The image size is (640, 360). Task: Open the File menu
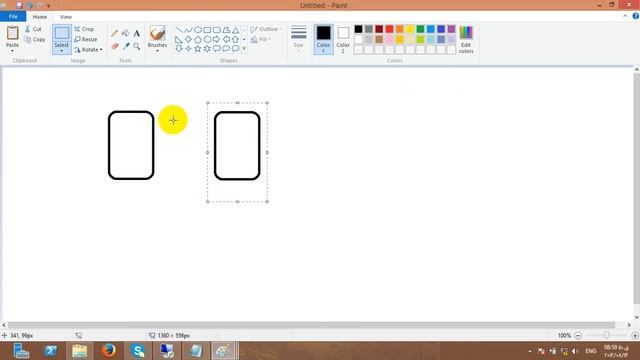click(13, 16)
